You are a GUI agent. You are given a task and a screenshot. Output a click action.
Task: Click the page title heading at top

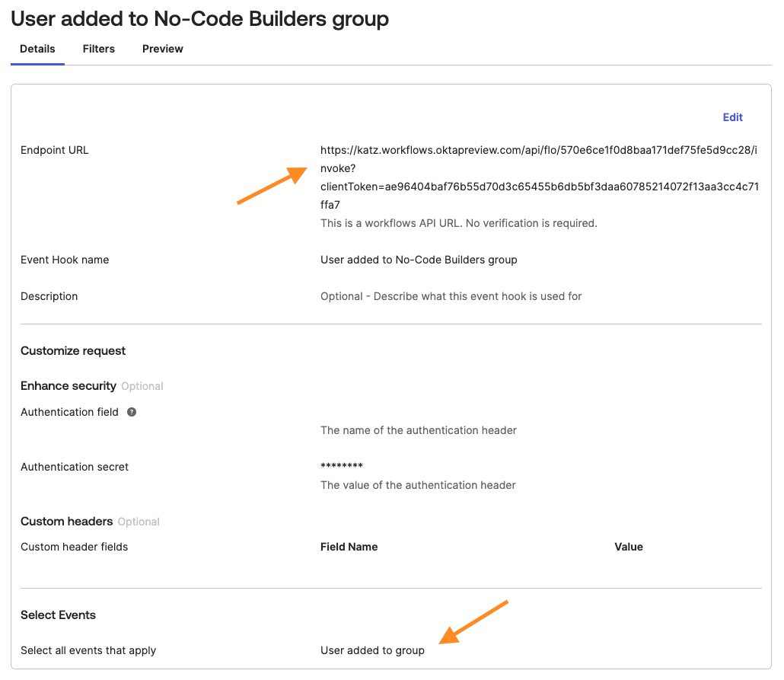pos(199,18)
